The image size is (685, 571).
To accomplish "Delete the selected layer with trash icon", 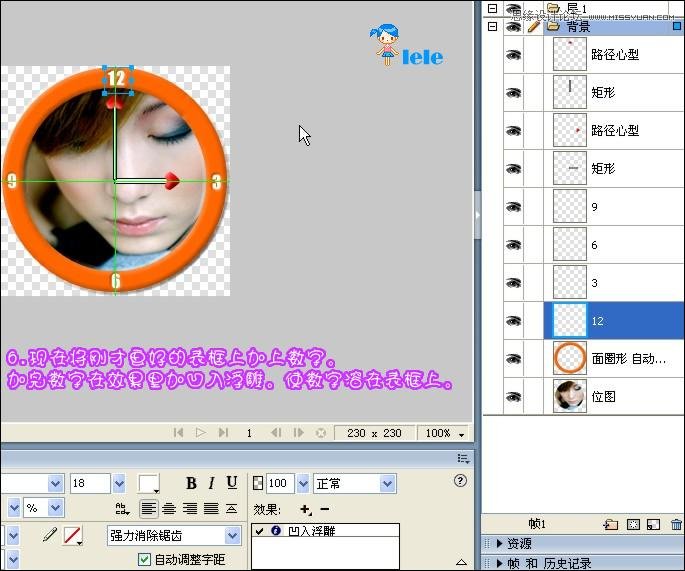I will click(x=676, y=524).
